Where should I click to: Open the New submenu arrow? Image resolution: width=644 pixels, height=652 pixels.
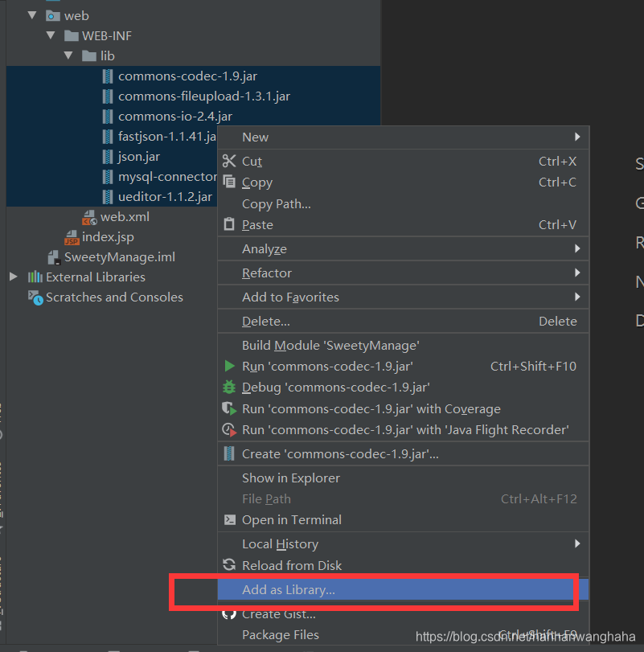(x=577, y=137)
